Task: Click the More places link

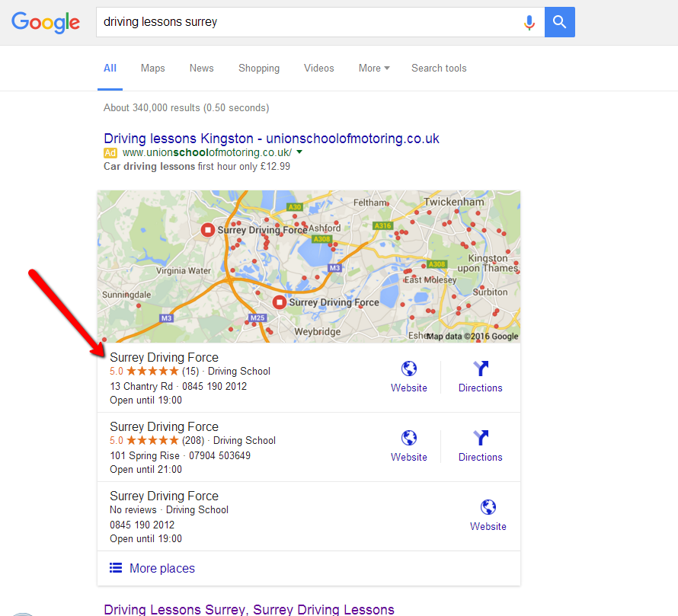Action: [x=160, y=568]
